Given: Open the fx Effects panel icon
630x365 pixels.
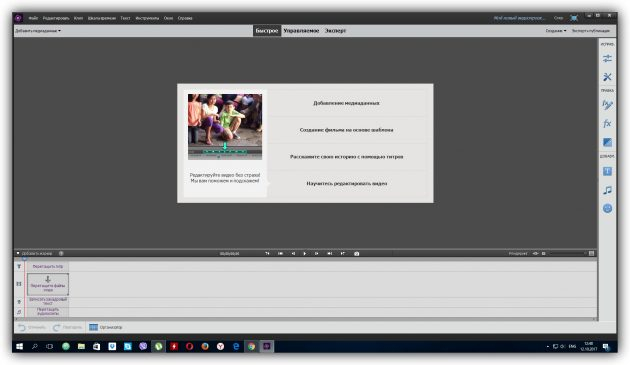Looking at the screenshot, I should (x=607, y=124).
